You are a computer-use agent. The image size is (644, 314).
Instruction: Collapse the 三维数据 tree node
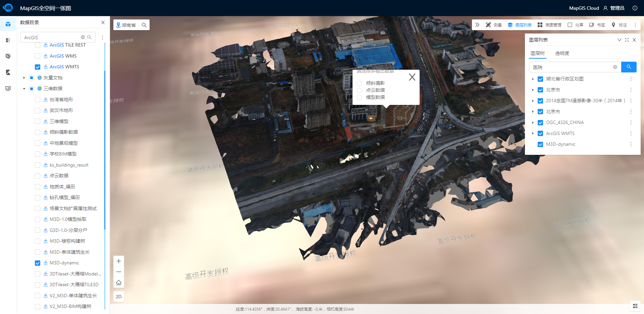pos(24,89)
